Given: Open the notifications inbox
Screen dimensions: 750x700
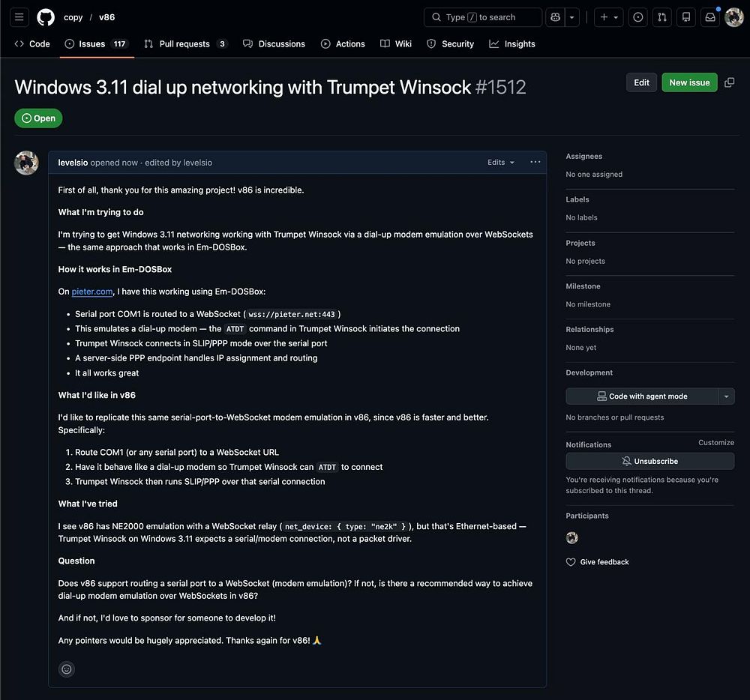Looking at the screenshot, I should tap(709, 17).
